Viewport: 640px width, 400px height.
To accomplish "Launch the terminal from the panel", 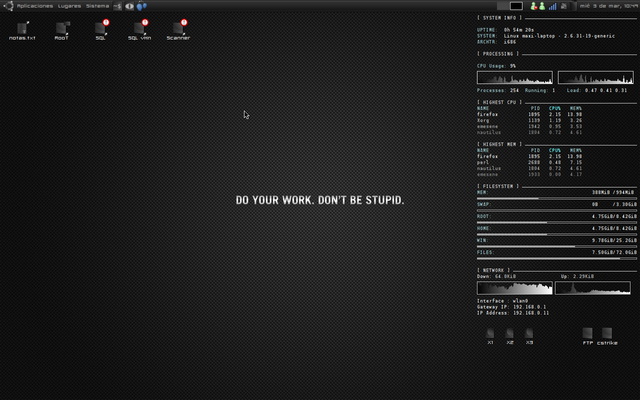I will 118,6.
